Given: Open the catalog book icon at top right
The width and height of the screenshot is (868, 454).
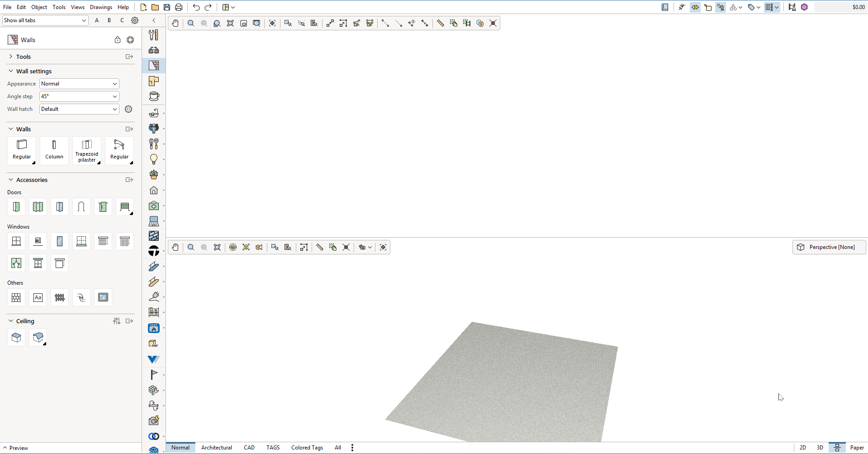Looking at the screenshot, I should click(x=665, y=7).
